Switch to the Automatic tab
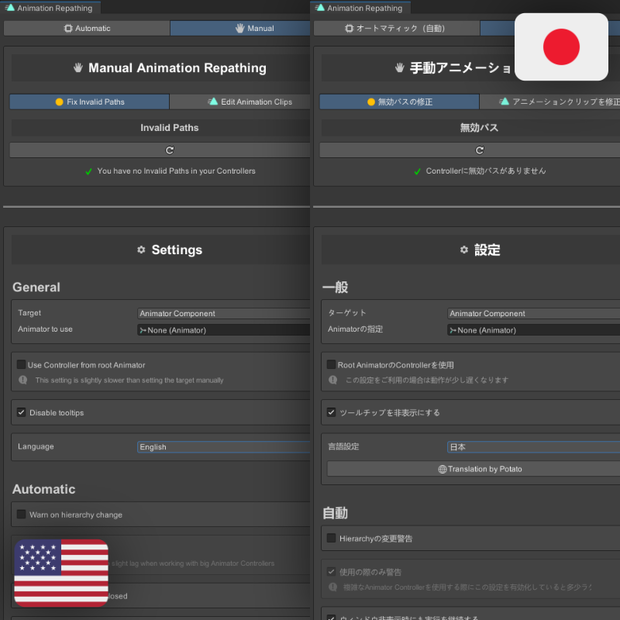This screenshot has width=620, height=620. point(87,28)
